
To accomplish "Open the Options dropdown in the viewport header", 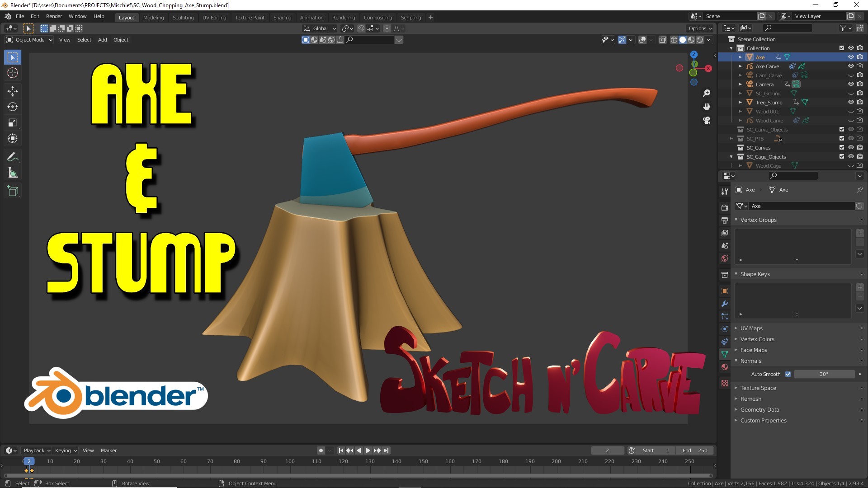I will pyautogui.click(x=700, y=28).
